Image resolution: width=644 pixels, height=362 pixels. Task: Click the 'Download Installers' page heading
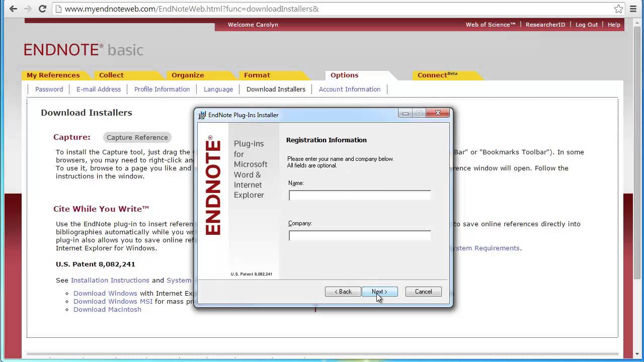[x=87, y=113]
